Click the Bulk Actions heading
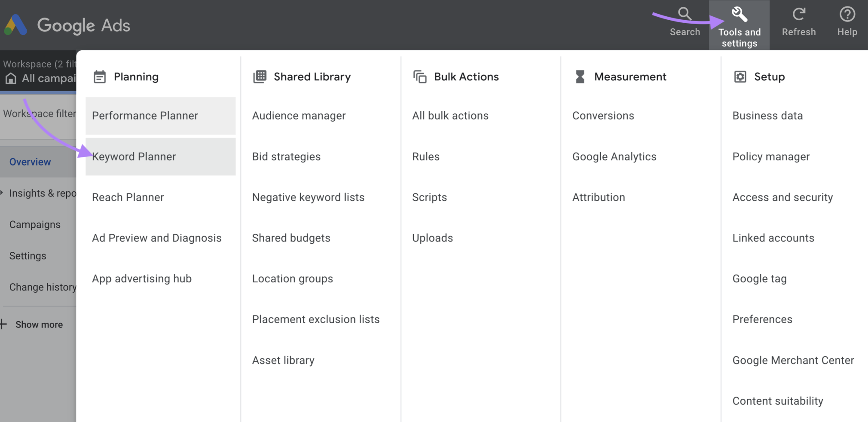 pos(466,77)
